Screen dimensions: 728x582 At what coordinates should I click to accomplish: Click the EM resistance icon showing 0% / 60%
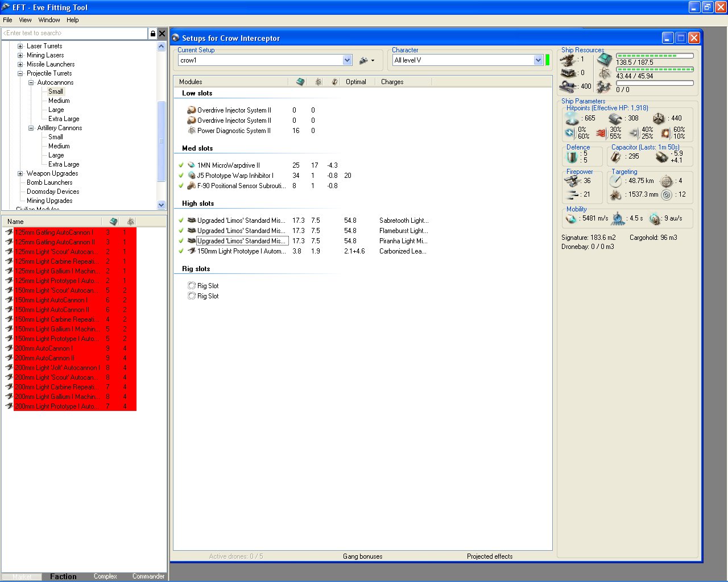point(570,133)
